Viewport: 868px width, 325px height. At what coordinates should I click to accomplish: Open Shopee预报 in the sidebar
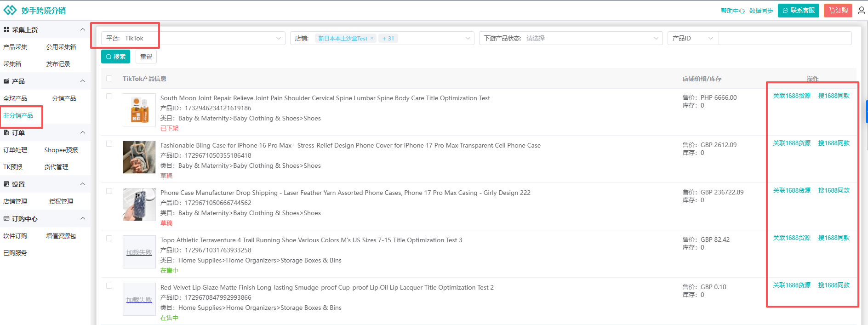(61, 150)
